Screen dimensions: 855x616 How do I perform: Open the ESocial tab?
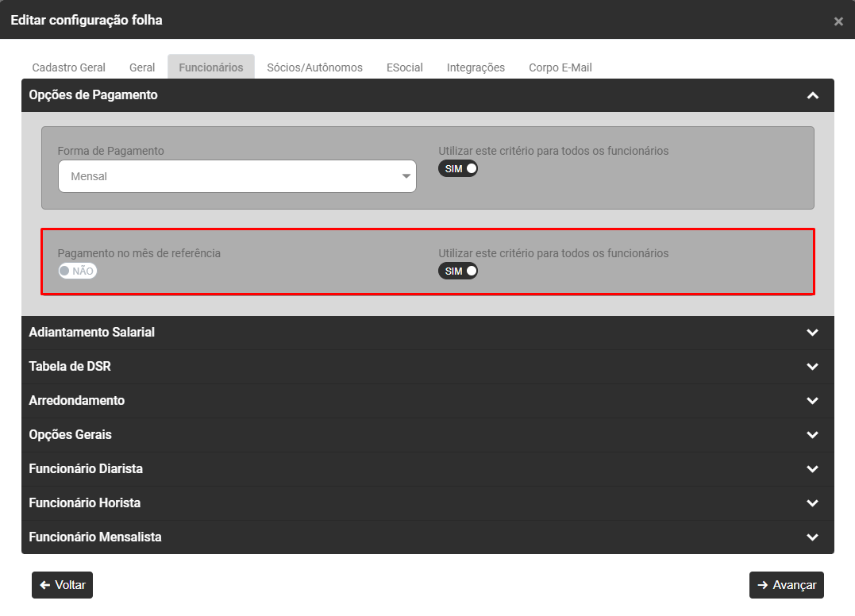tap(405, 67)
